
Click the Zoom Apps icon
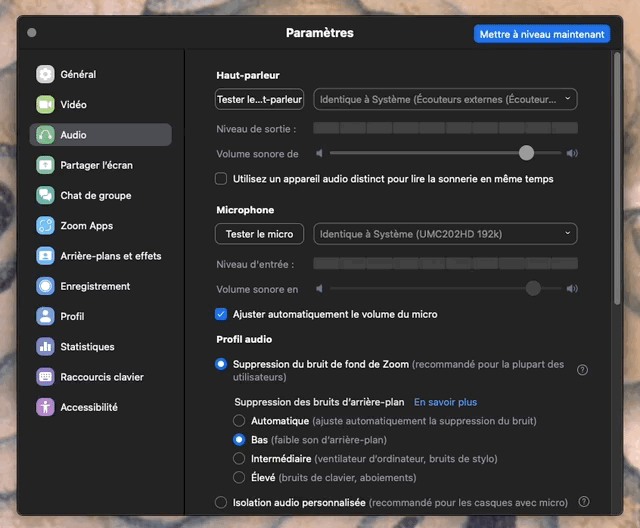pos(45,226)
